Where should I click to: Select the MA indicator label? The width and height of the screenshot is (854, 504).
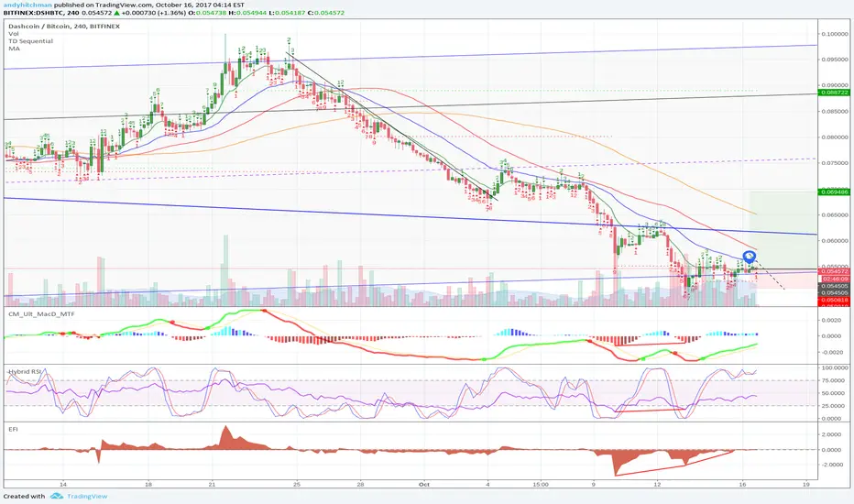14,49
